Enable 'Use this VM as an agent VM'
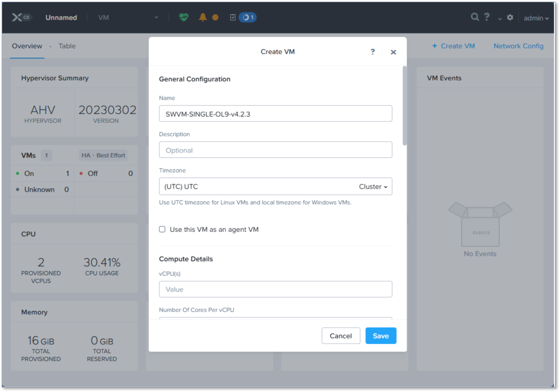 (162, 229)
